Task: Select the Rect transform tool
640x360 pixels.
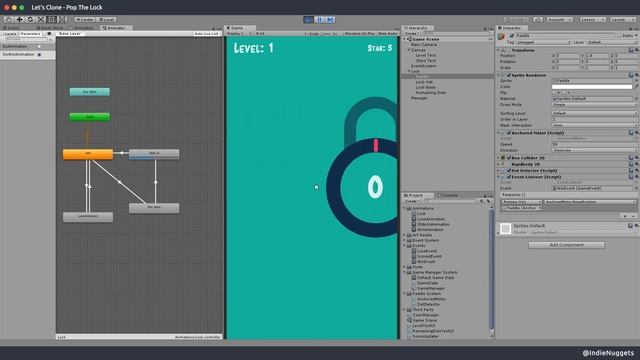Action: pyautogui.click(x=51, y=19)
